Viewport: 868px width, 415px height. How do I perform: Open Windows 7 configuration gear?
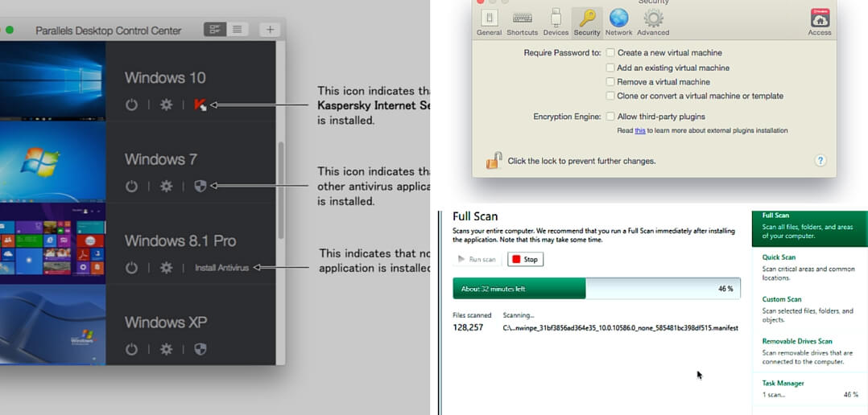click(x=166, y=187)
